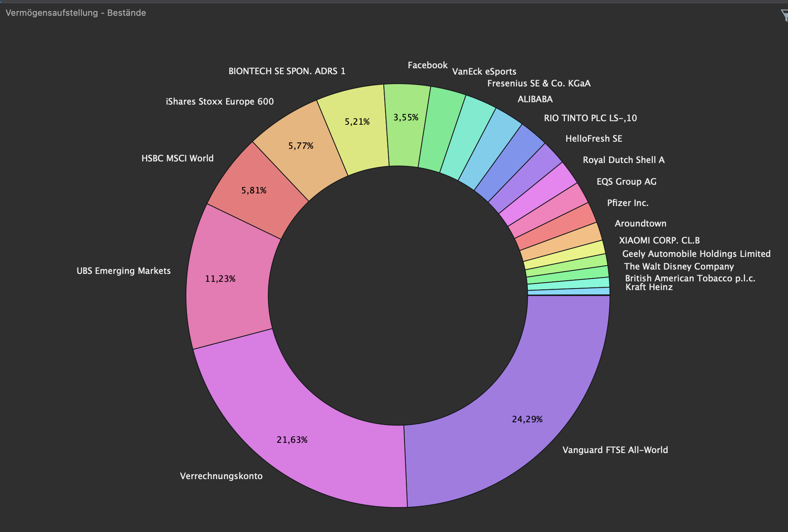
Task: Click the EQS Group AG label
Action: (626, 182)
